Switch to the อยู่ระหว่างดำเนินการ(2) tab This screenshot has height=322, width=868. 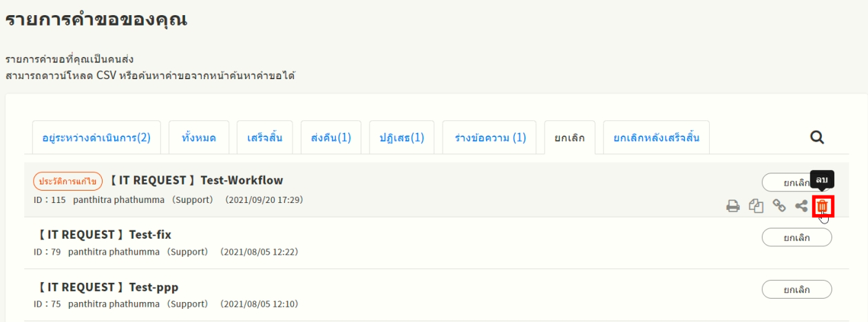(97, 138)
